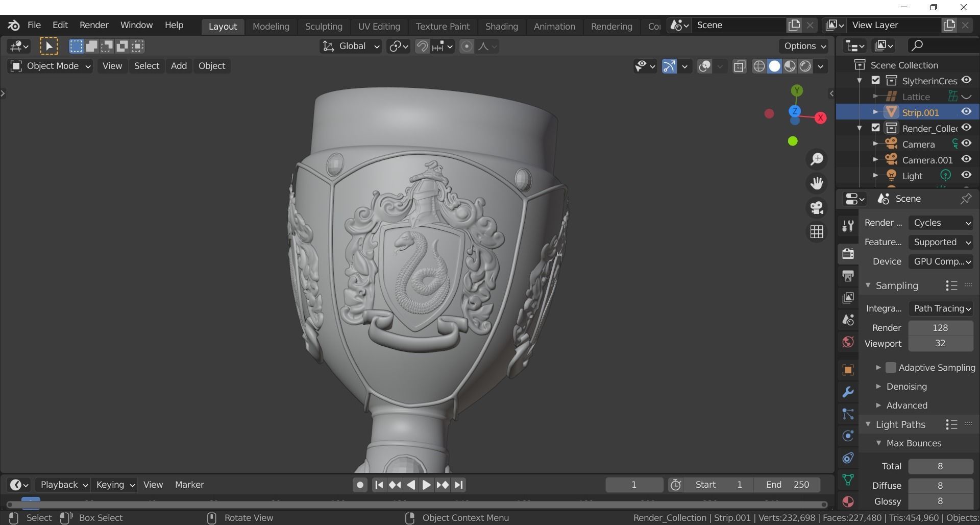Image resolution: width=980 pixels, height=525 pixels.
Task: Click the new scene copy icon
Action: 794,26
